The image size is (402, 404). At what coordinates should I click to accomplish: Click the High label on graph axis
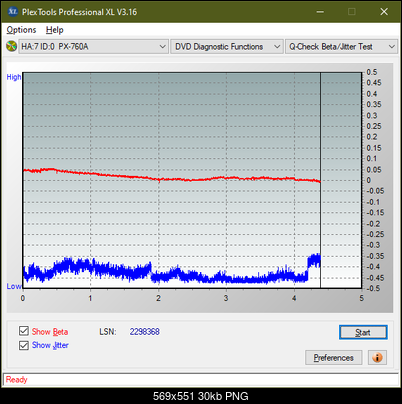14,77
